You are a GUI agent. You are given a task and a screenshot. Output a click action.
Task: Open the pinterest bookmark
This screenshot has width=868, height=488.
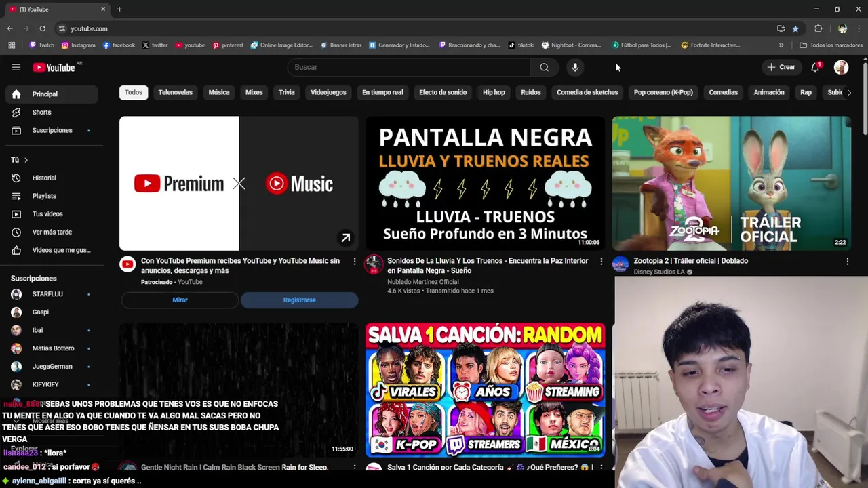click(x=228, y=45)
